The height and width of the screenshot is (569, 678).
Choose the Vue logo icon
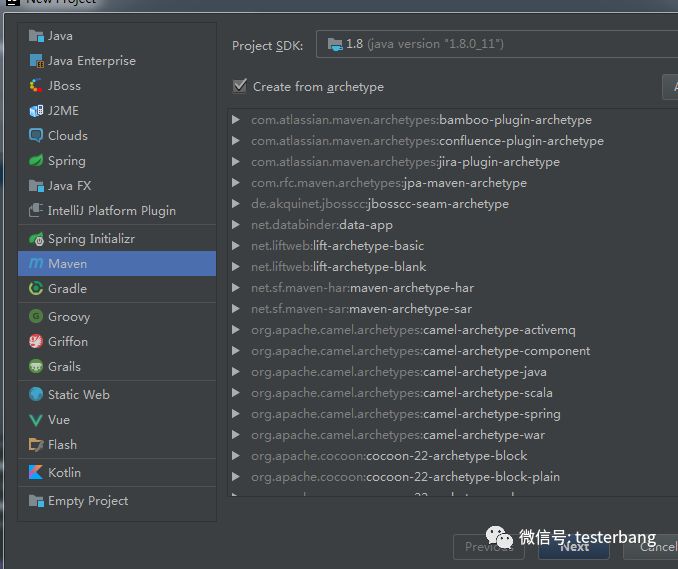point(36,420)
